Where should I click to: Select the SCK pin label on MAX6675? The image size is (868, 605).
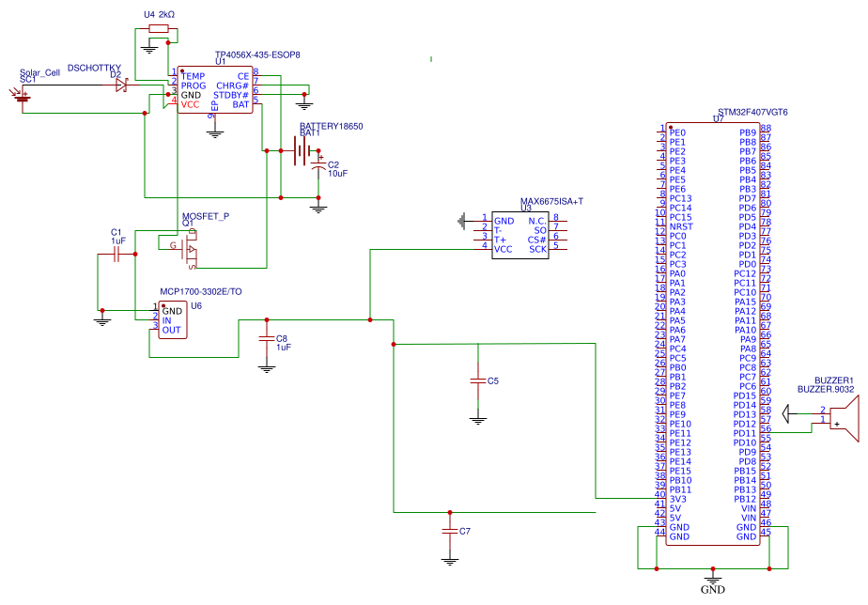pos(537,249)
